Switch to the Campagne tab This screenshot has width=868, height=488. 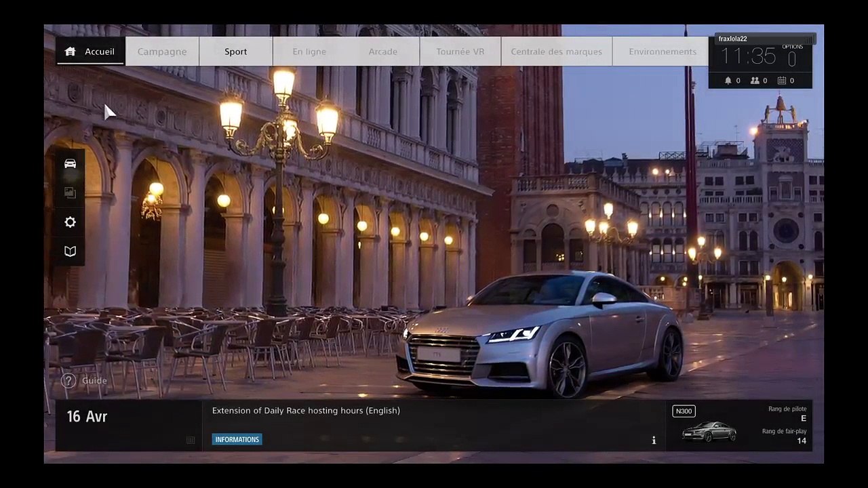(x=162, y=52)
